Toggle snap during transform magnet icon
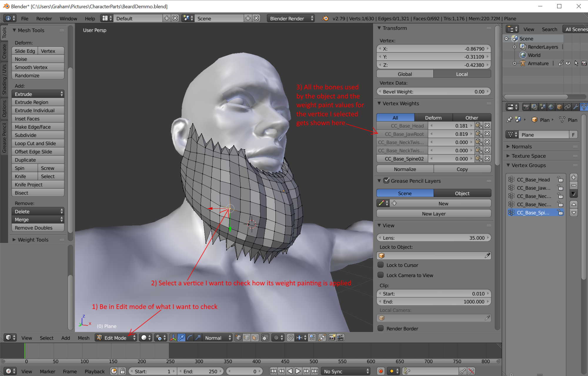 (x=290, y=338)
